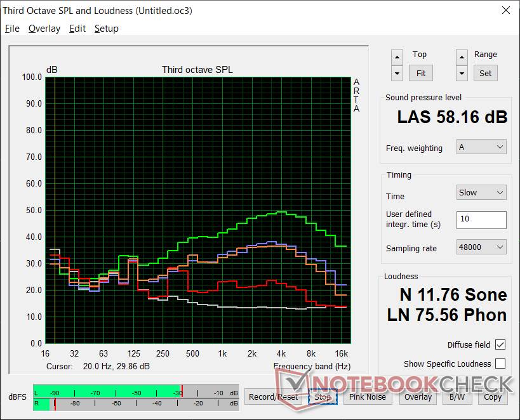Toggle the Diffuse field checkbox
520x420 pixels.
pos(500,345)
